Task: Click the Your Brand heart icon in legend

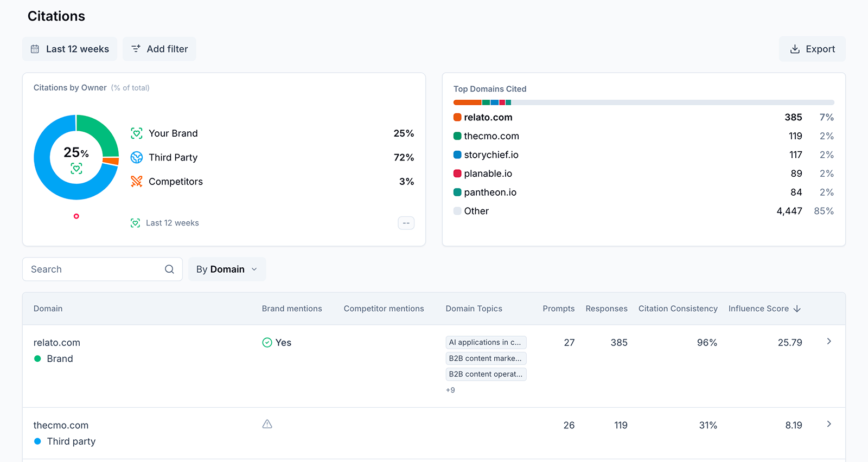Action: [x=137, y=133]
